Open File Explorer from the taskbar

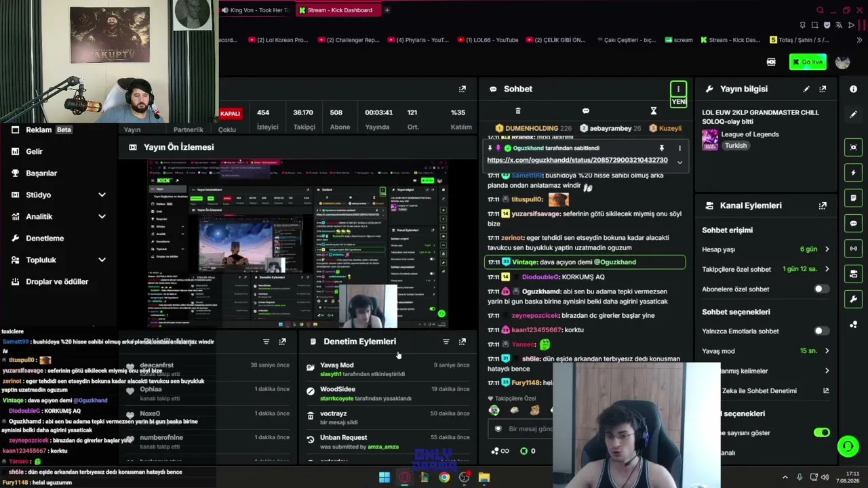(484, 477)
